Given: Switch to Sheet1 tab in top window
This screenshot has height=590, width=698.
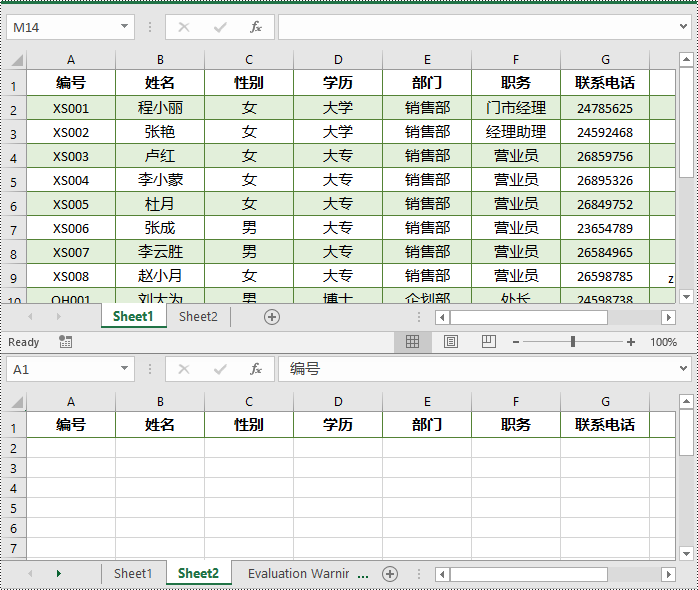Looking at the screenshot, I should coord(133,317).
